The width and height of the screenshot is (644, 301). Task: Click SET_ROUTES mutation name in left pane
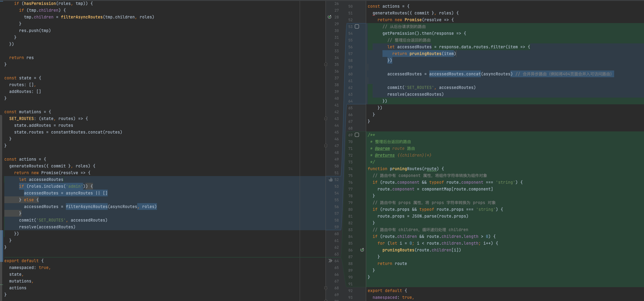click(22, 118)
